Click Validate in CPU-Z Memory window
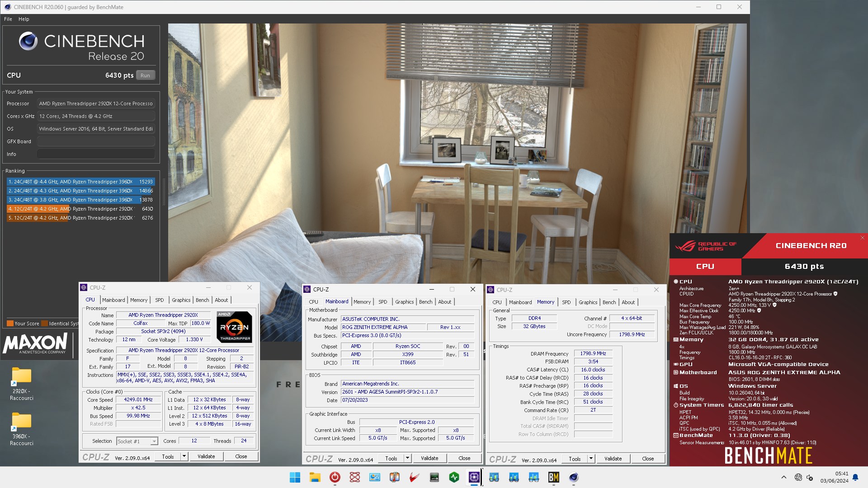This screenshot has width=868, height=488. click(613, 459)
